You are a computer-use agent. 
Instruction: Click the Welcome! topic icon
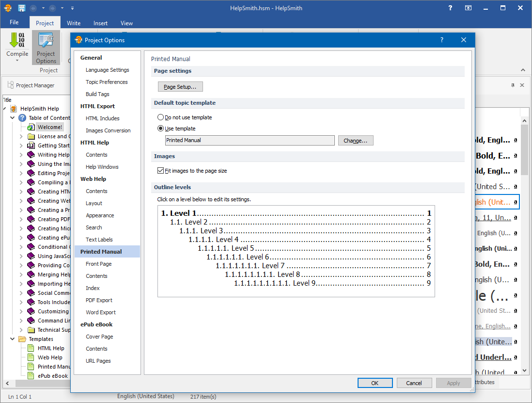(31, 127)
